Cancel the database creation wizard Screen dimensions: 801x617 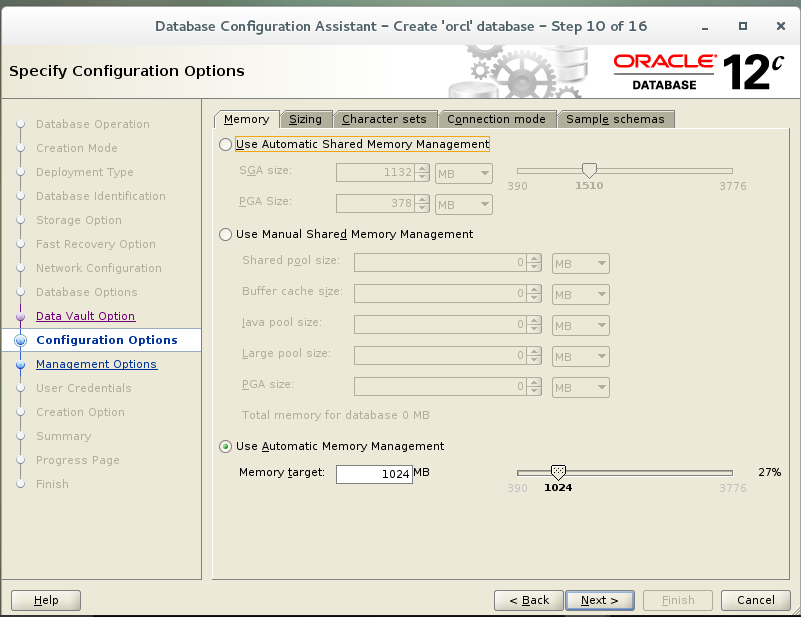click(756, 600)
